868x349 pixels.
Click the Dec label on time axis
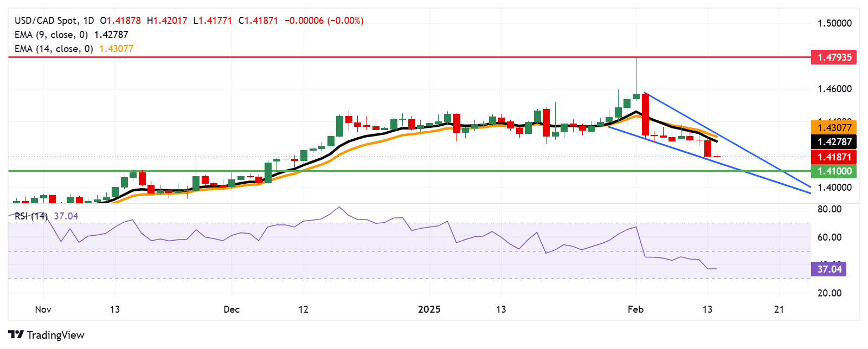coord(232,309)
